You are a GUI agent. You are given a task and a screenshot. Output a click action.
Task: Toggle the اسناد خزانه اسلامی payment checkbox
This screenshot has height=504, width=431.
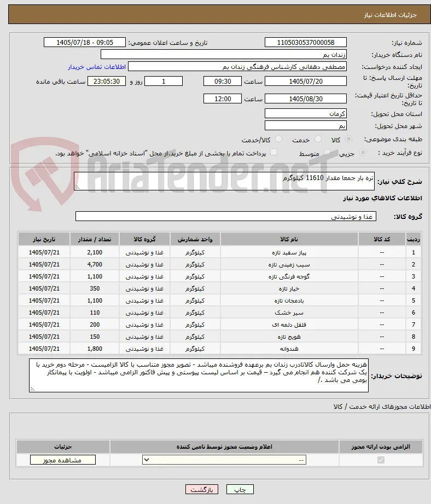tap(273, 152)
